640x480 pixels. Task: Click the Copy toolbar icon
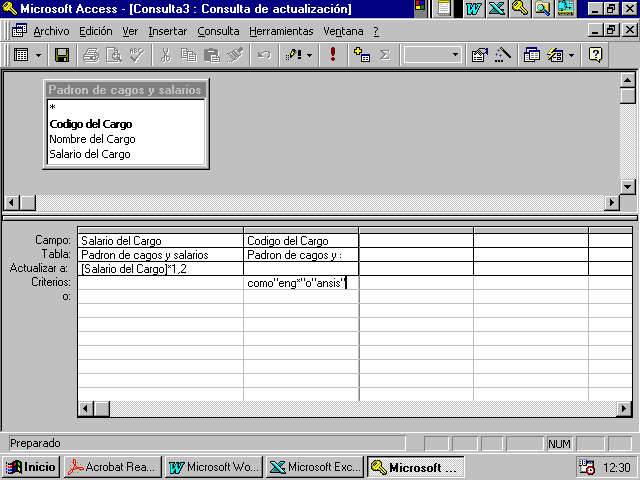189,55
